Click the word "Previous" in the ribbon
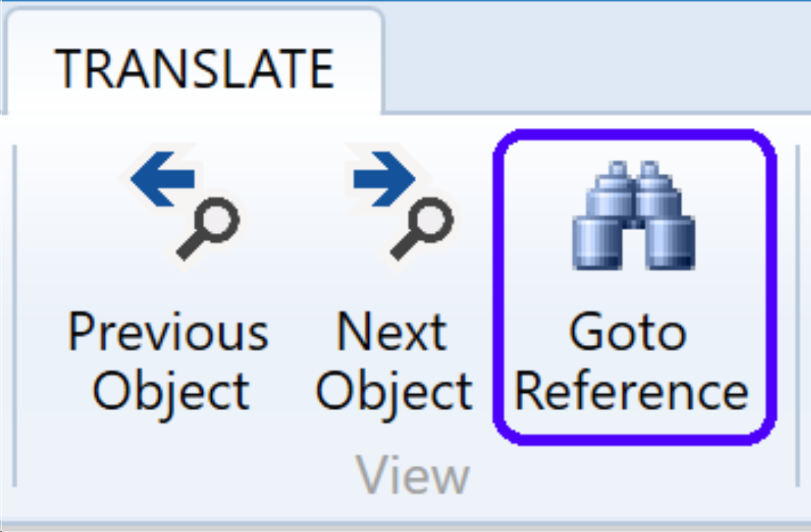811x532 pixels. tap(169, 331)
